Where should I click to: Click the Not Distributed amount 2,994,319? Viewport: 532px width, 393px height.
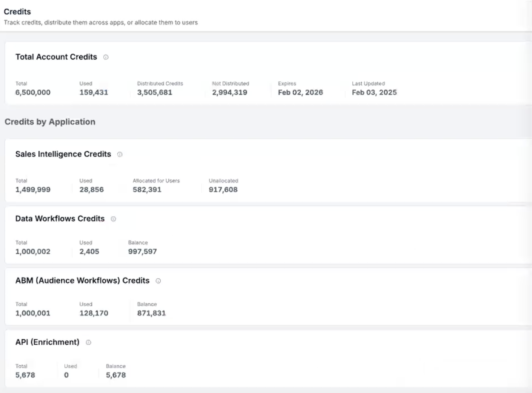(x=230, y=92)
